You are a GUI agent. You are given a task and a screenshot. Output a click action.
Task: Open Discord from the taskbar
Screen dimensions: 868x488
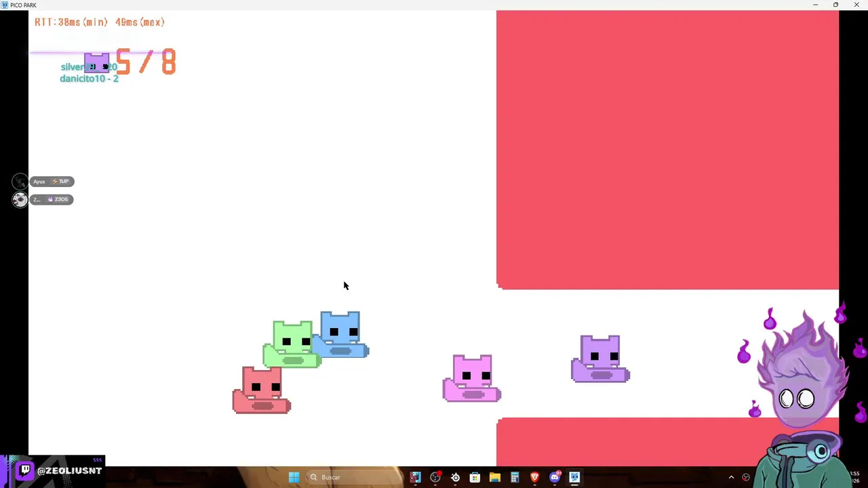(x=555, y=477)
